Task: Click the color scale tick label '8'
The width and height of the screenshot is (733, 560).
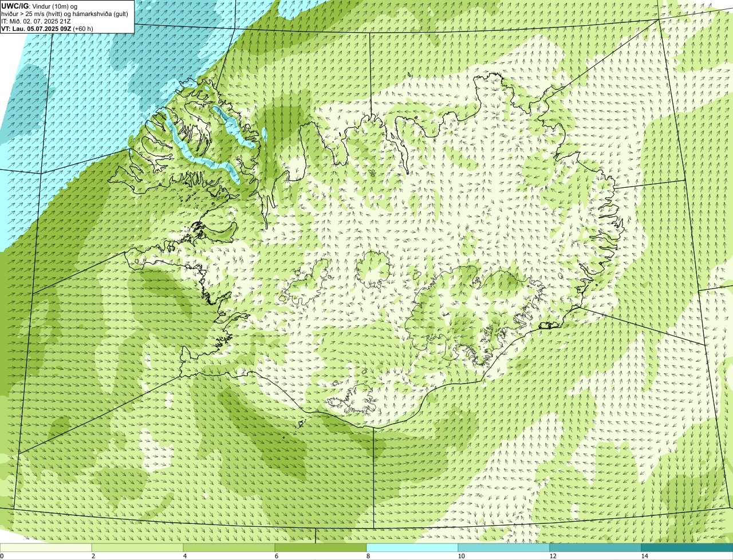Action: coord(368,556)
